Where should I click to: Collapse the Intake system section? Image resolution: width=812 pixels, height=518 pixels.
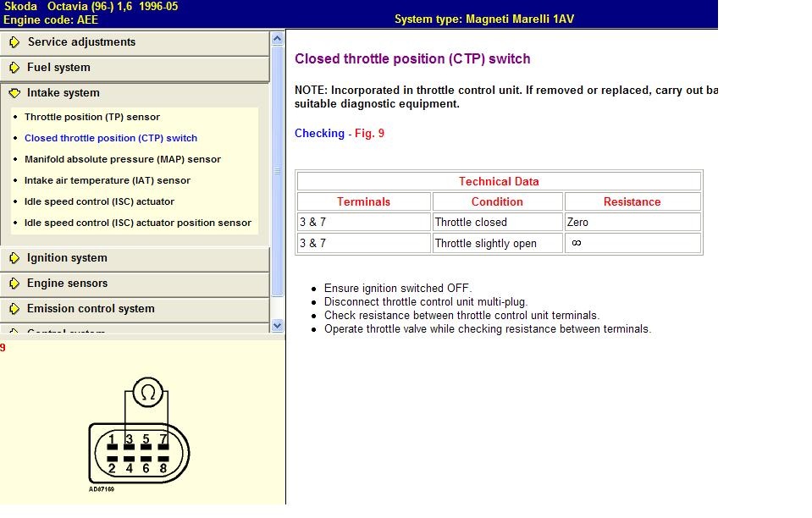135,93
